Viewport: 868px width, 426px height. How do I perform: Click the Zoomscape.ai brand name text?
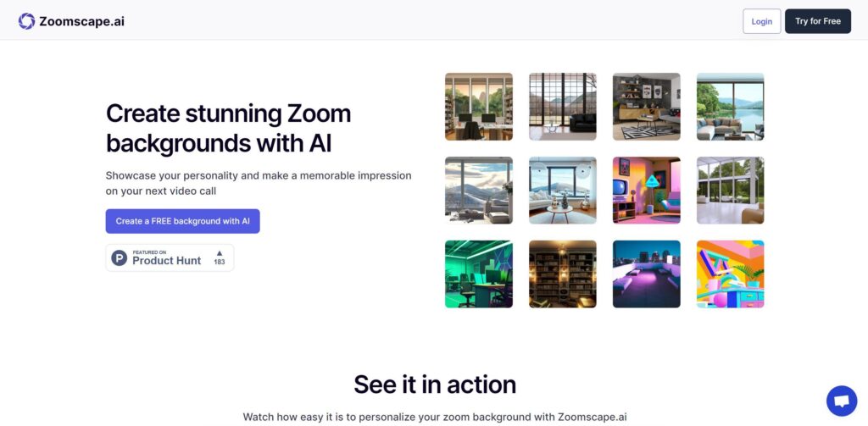point(82,21)
